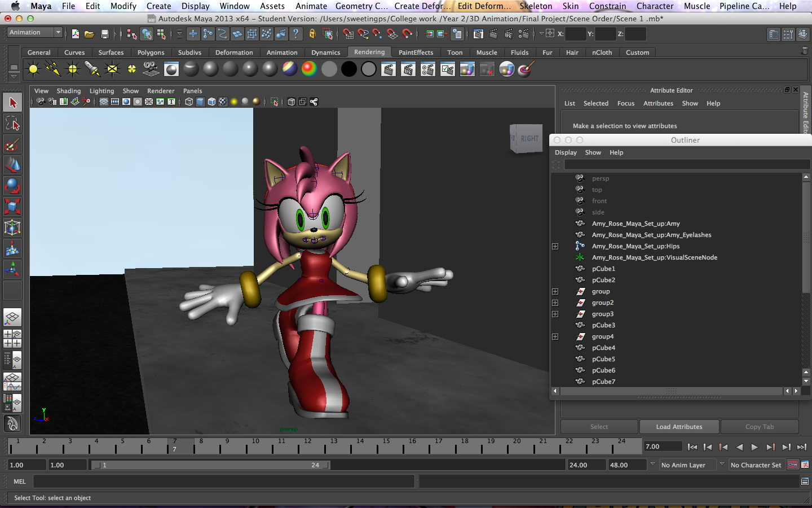Open the Animation menu set dropdown
The height and width of the screenshot is (508, 812).
point(35,32)
